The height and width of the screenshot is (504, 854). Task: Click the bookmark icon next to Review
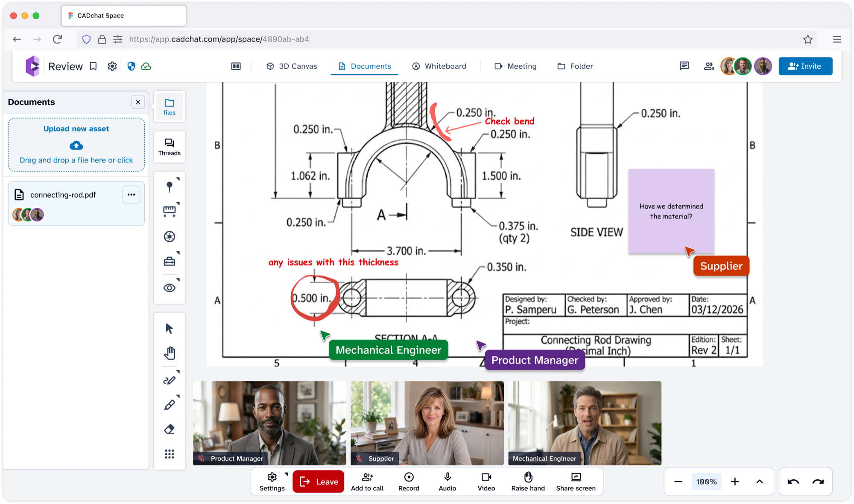pyautogui.click(x=93, y=66)
